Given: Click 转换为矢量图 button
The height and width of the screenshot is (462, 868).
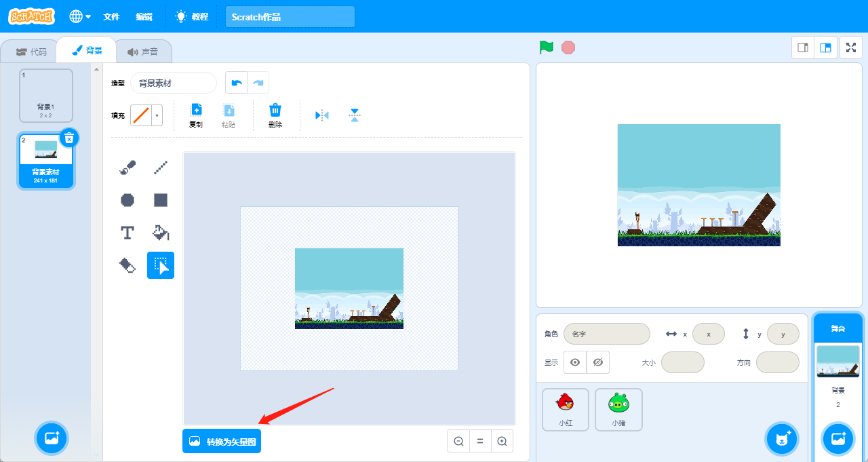Looking at the screenshot, I should pos(222,442).
